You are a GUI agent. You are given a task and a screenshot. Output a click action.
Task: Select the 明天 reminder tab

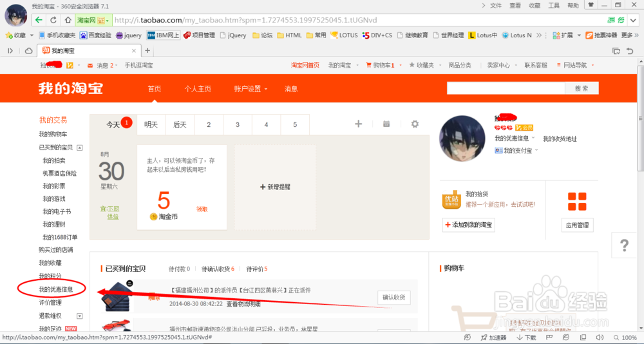click(x=151, y=124)
